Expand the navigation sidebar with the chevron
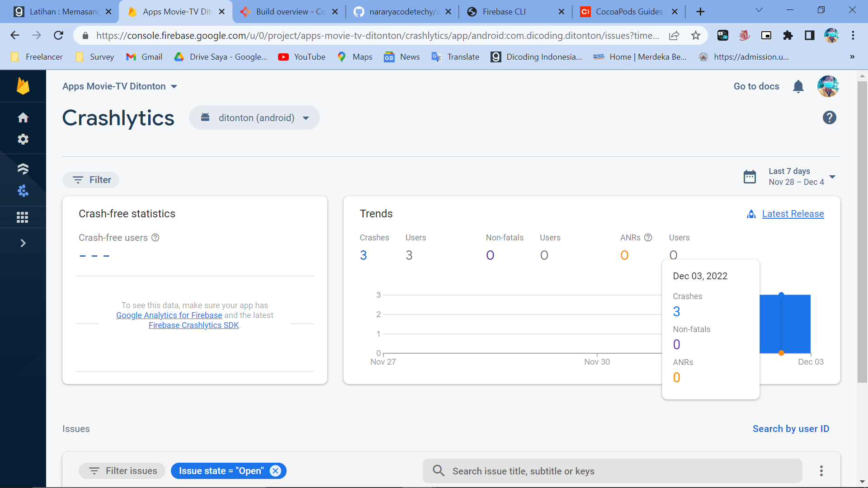This screenshot has width=868, height=488. pos(23,243)
